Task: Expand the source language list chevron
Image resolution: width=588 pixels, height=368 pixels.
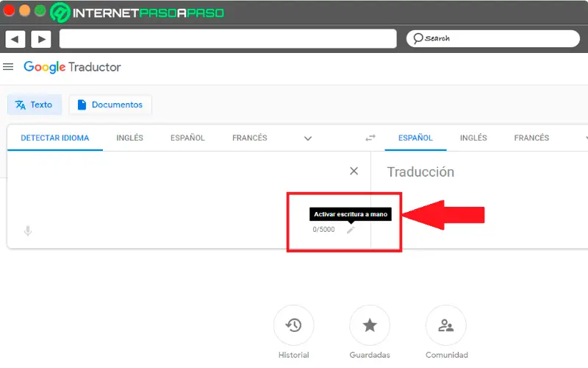Action: [x=308, y=138]
